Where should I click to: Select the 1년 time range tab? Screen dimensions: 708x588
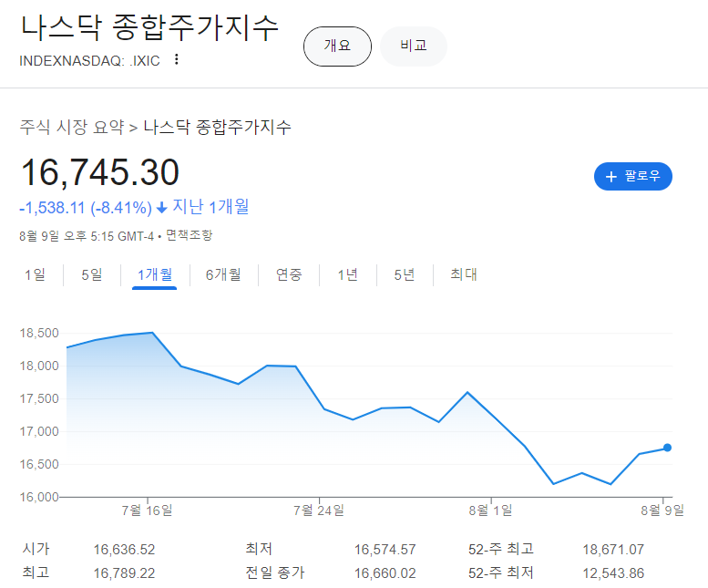[348, 274]
